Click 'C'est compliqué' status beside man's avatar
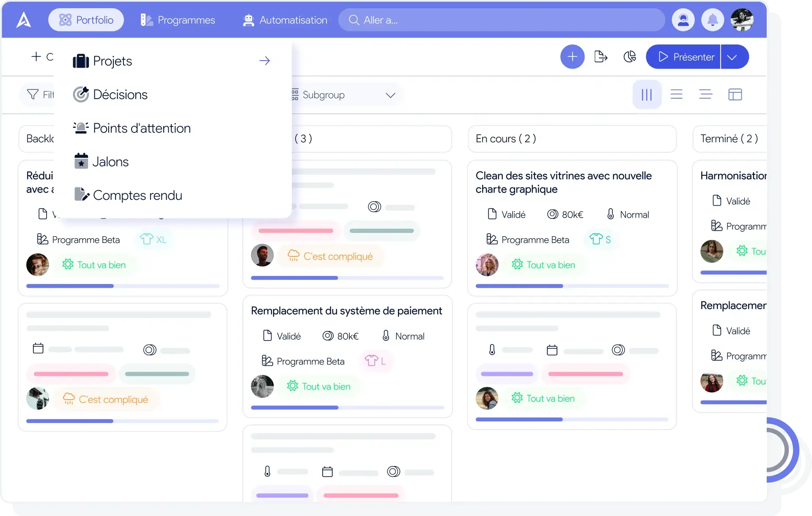812x516 pixels. (x=330, y=256)
